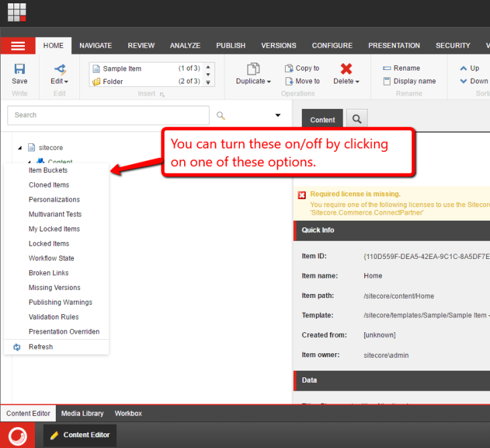The height and width of the screenshot is (448, 490).
Task: Click the Copy to icon
Action: (289, 68)
